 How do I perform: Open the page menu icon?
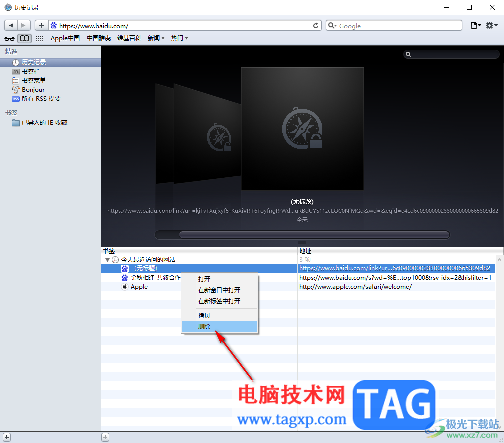pyautogui.click(x=475, y=26)
